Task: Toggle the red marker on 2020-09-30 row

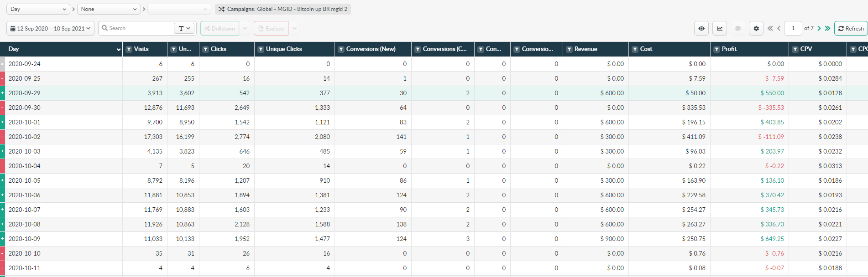Action: click(2, 108)
